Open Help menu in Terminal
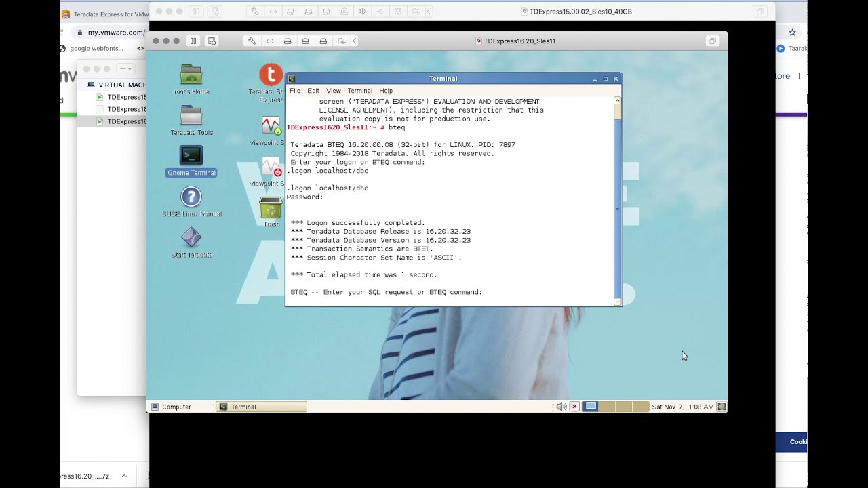Viewport: 868px width, 488px height. [386, 91]
